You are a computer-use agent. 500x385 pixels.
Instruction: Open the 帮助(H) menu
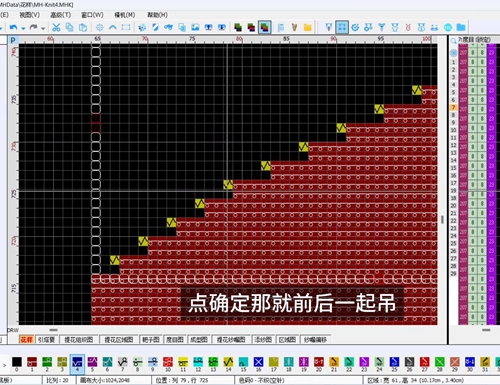point(157,15)
